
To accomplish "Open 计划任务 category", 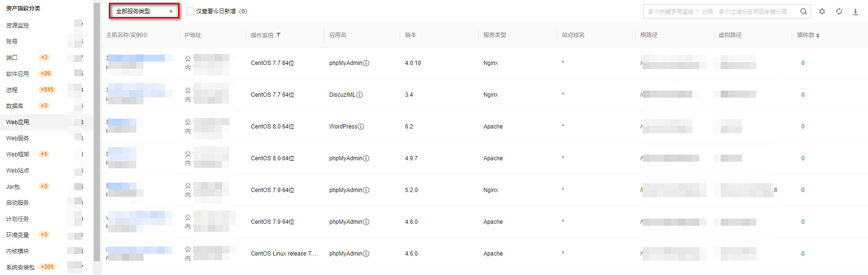I will pos(18,219).
